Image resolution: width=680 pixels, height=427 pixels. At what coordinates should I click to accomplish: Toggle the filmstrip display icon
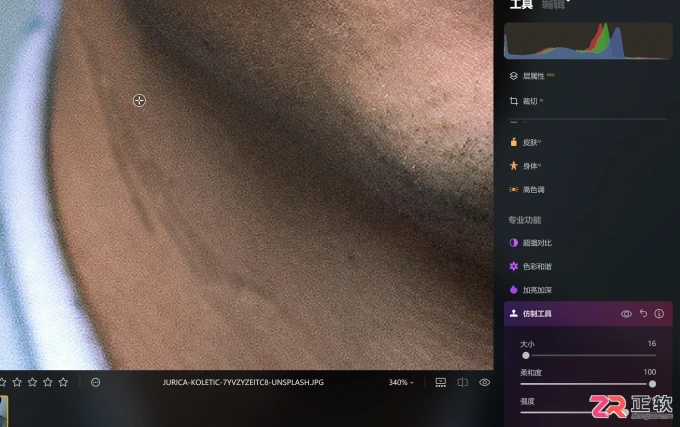point(441,382)
